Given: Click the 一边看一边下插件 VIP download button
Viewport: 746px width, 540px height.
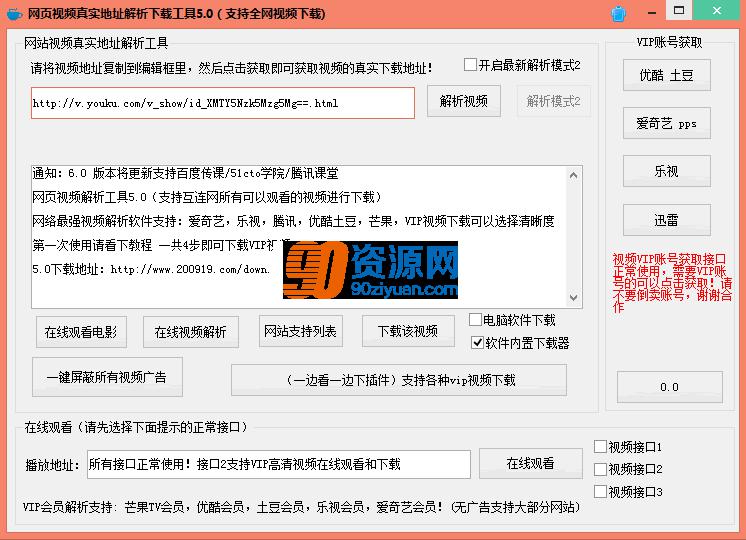Looking at the screenshot, I should 399,380.
